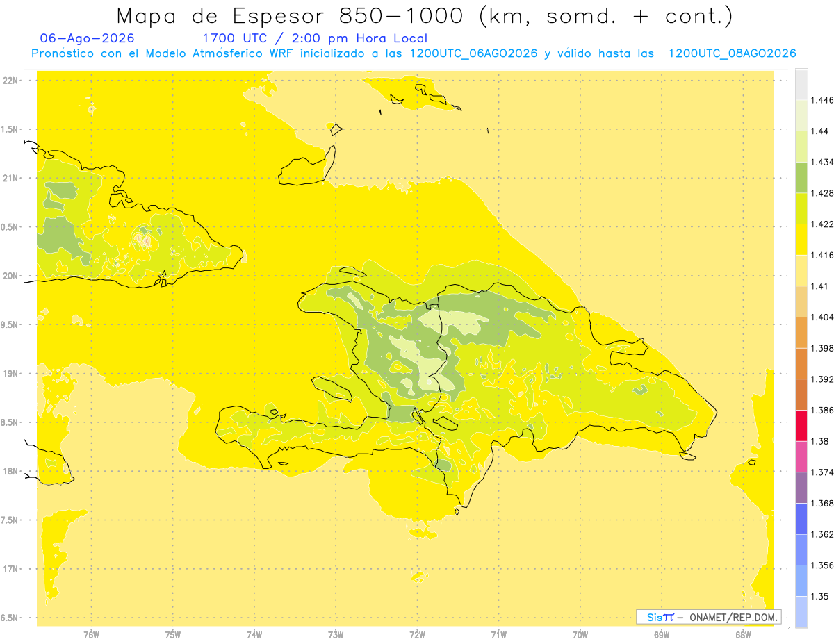Pick the bright yellow 1.416–1.422 legend swatch
This screenshot has width=834, height=644.
pos(801,239)
